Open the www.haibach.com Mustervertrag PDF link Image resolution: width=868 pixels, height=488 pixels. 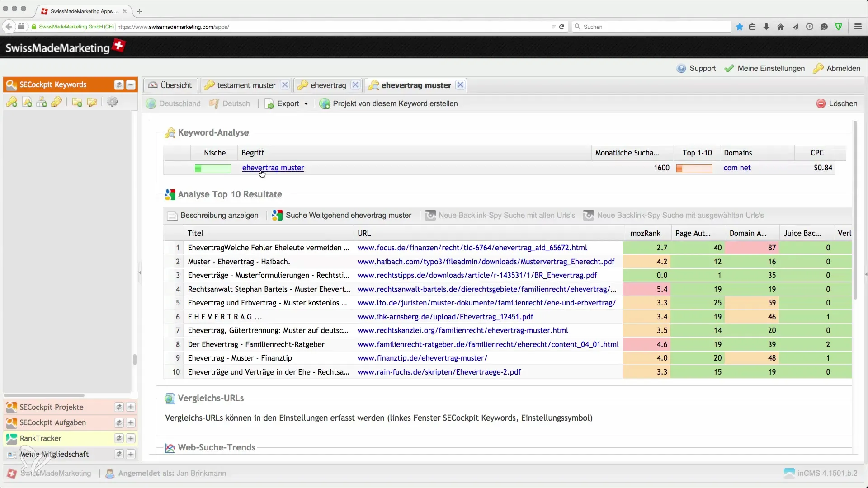486,262
